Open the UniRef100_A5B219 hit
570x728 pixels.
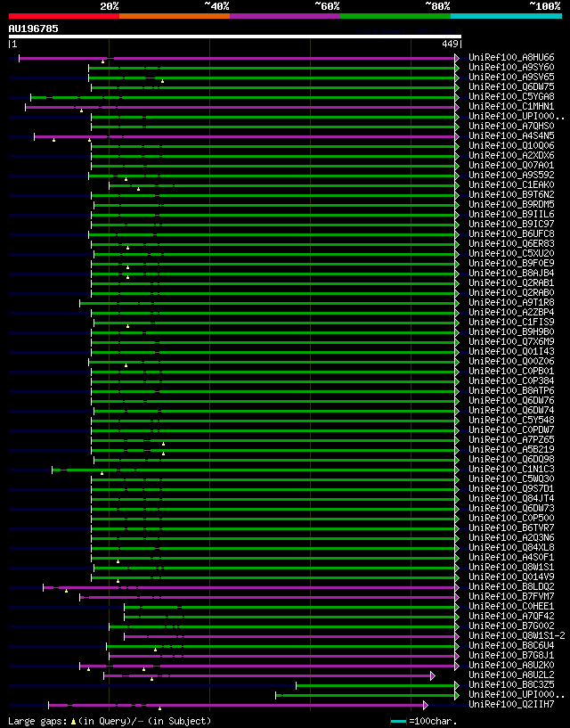511,449
